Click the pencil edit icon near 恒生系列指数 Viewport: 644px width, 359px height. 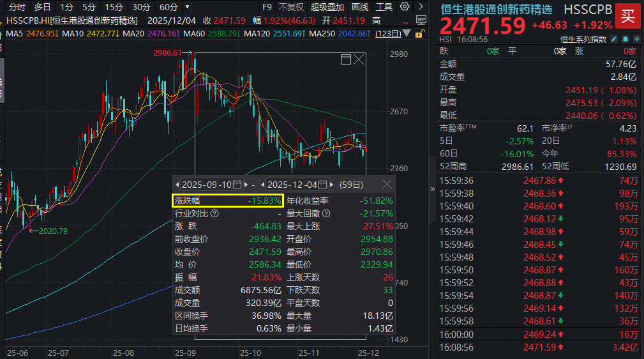[613, 39]
